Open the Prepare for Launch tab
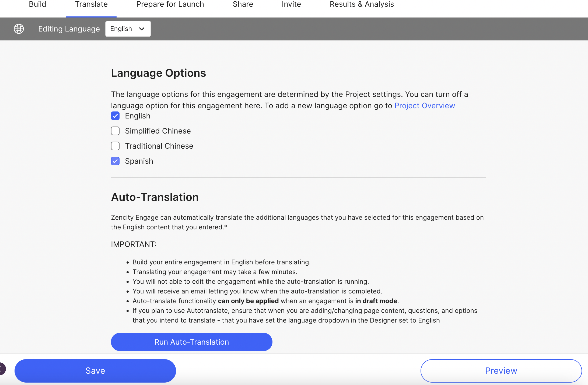The width and height of the screenshot is (588, 385). (x=170, y=4)
